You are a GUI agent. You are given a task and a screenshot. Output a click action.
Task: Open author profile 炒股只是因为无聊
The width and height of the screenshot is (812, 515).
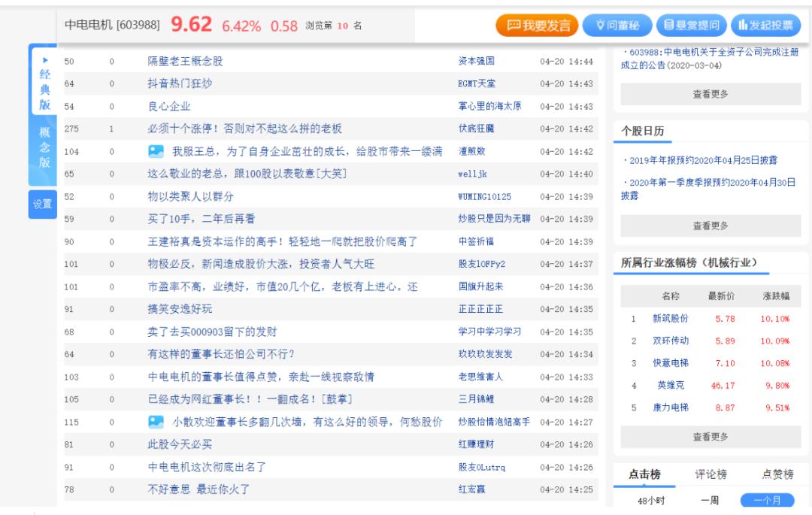click(x=494, y=219)
